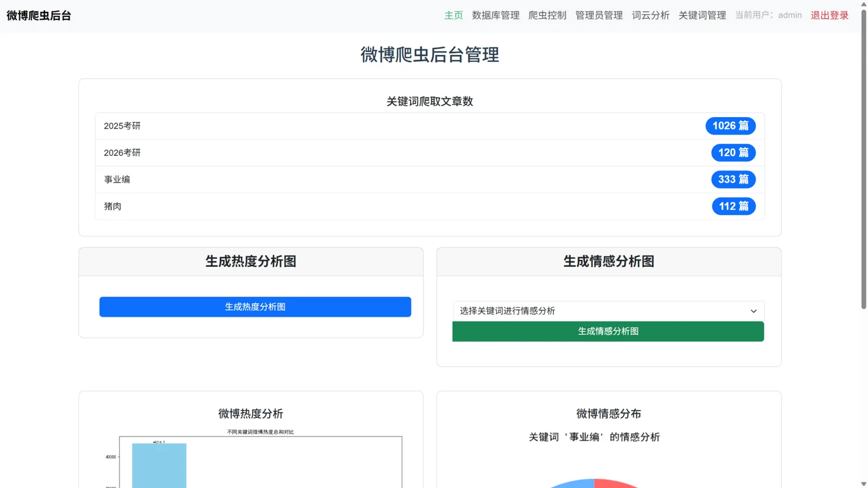Open 词云分析 from the navbar
The width and height of the screenshot is (868, 488).
click(x=650, y=15)
